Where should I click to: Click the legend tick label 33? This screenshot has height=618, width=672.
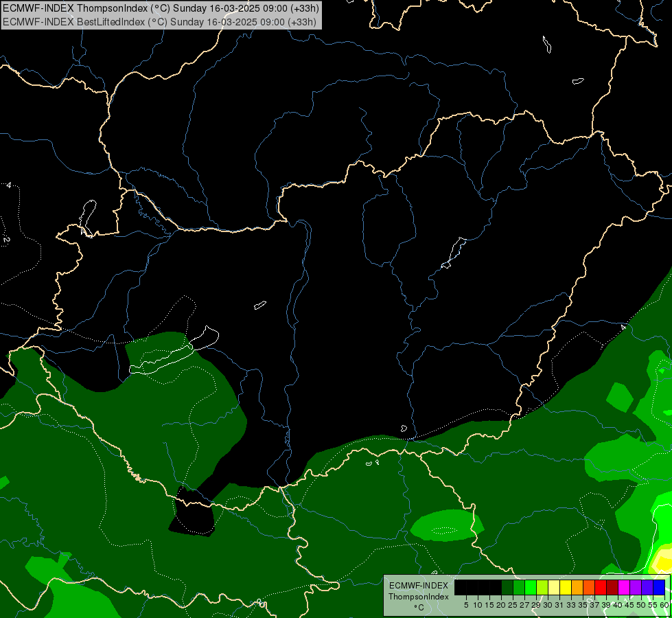[571, 605]
